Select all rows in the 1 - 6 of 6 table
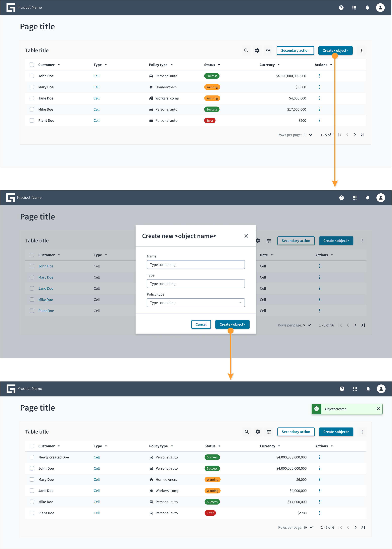392x549 pixels. 32,446
